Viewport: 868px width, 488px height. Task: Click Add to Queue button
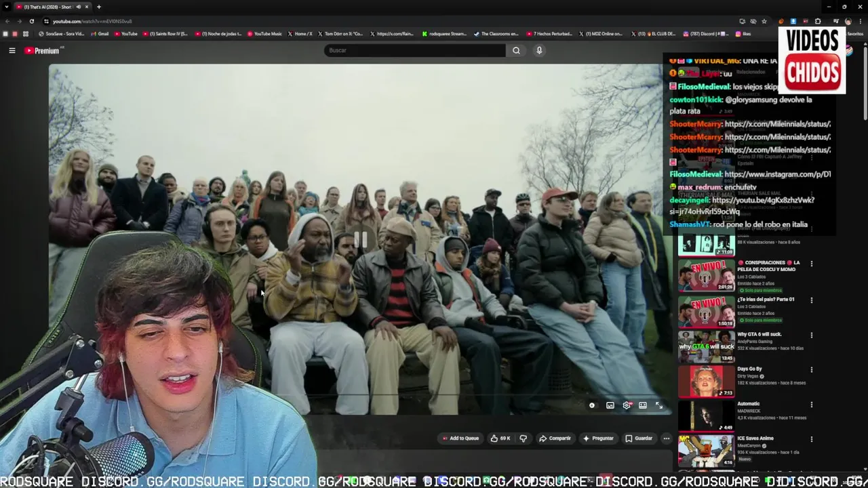tap(461, 439)
